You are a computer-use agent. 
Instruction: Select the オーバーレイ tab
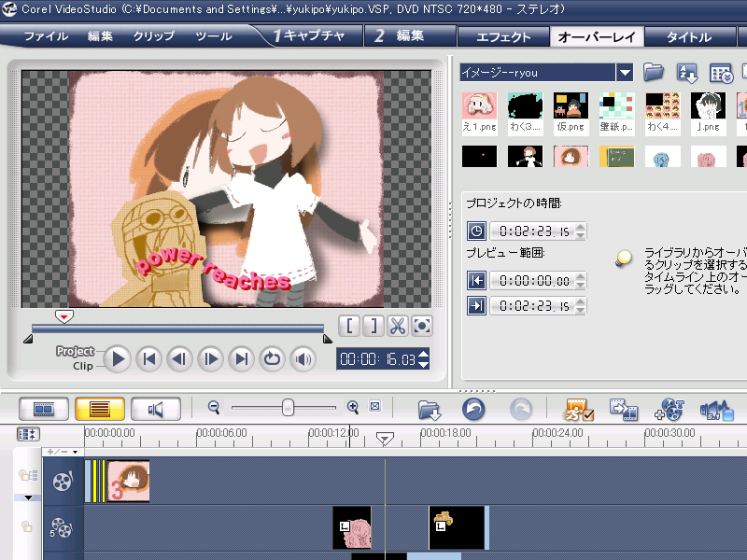point(597,36)
